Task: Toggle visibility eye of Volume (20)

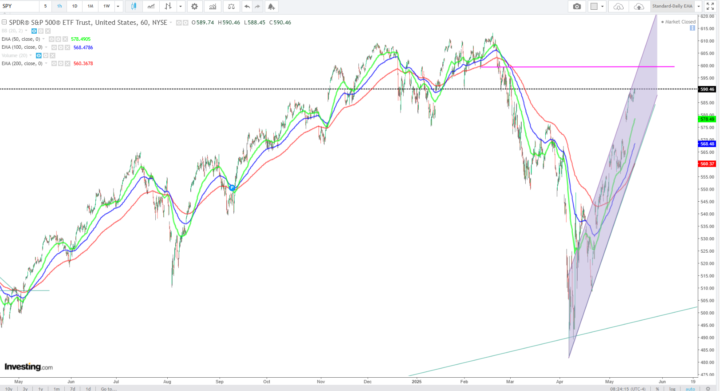Action: (x=39, y=56)
